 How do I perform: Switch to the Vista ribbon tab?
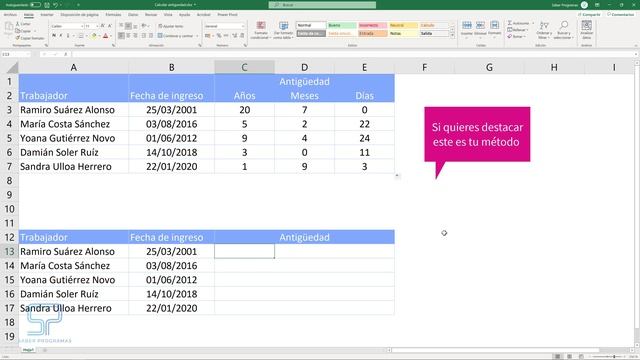click(x=168, y=15)
